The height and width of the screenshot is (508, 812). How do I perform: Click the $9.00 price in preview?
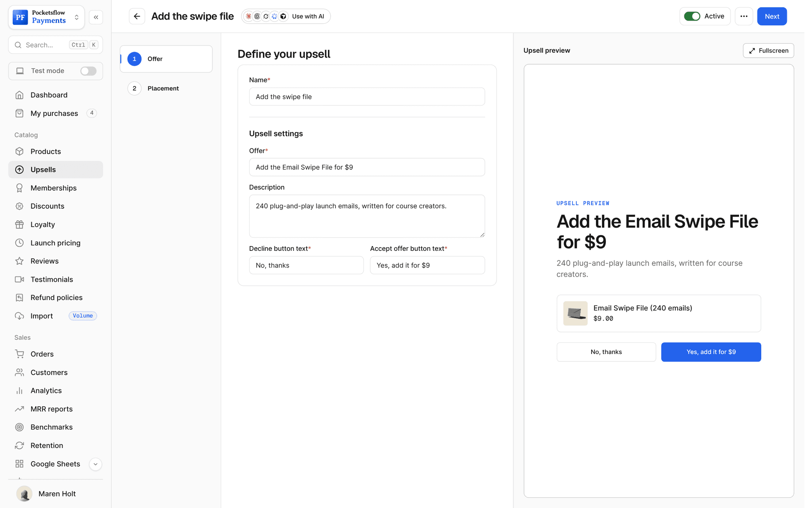click(x=603, y=318)
